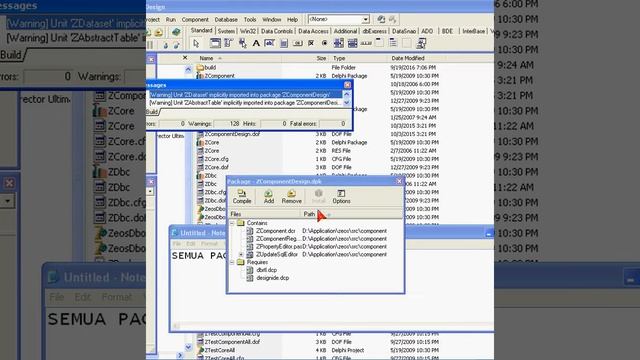Open the Tools menu
The image size is (640, 360).
pos(250,20)
